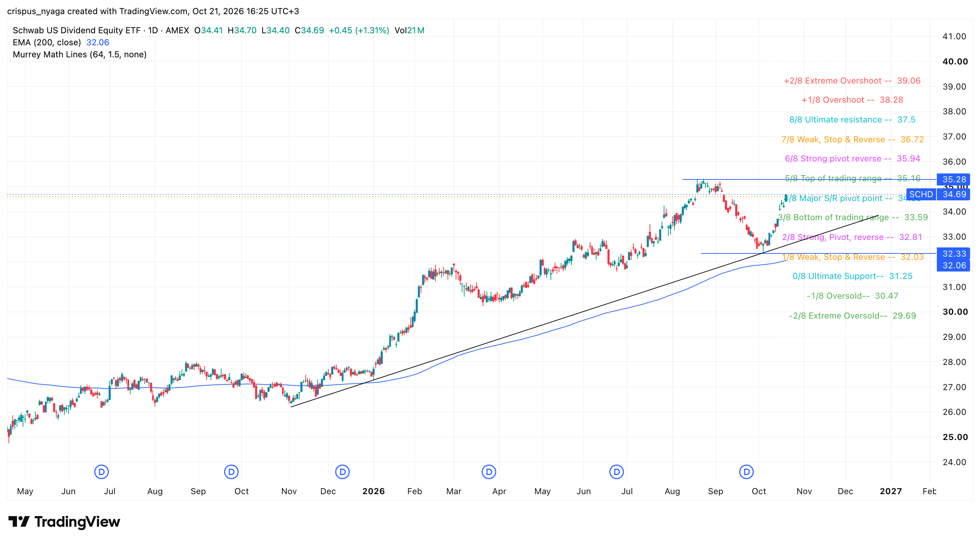
Task: Click the -1/8 Oversold 30.47 label
Action: point(852,296)
